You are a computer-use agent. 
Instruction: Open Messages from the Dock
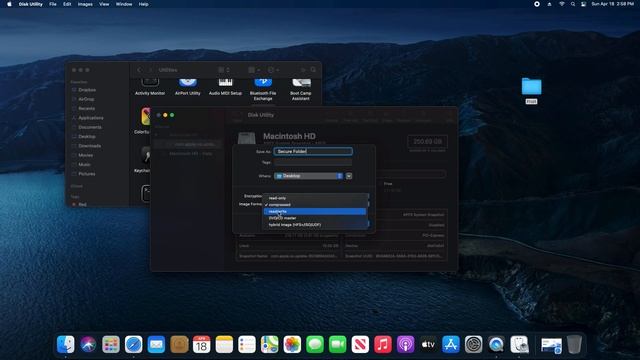click(315, 345)
